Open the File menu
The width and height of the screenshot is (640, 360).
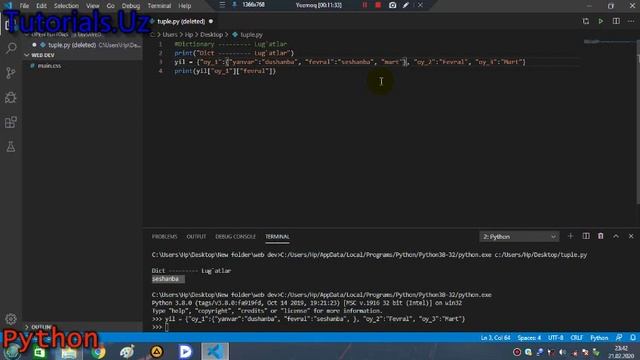(x=24, y=6)
